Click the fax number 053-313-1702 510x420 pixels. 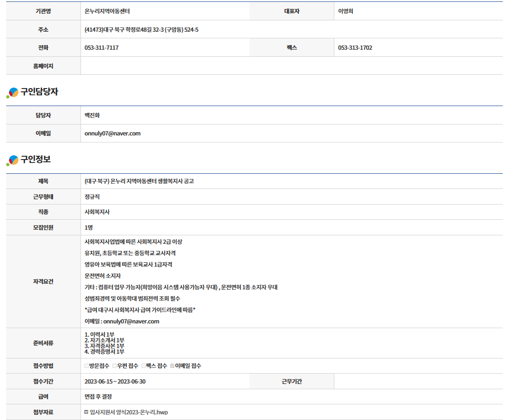(x=355, y=48)
